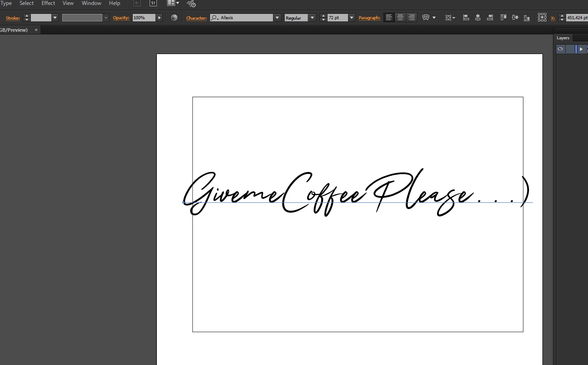Click Vertical Align Center icon

[x=515, y=17]
